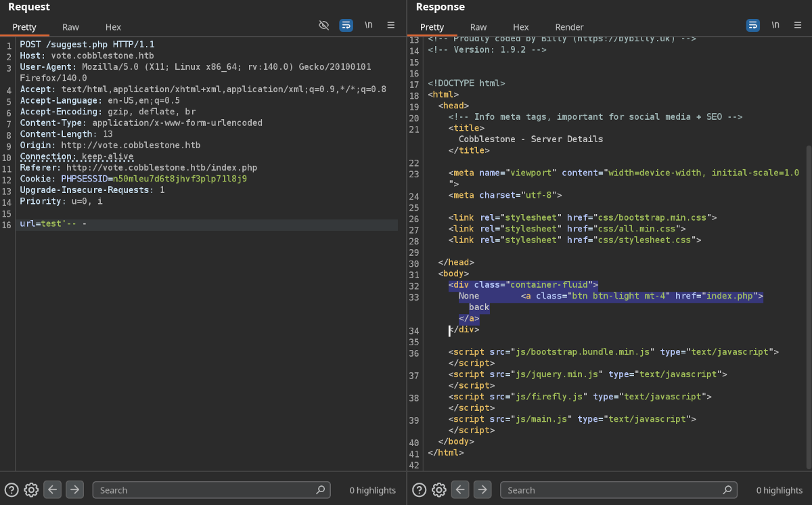This screenshot has height=505, width=812.
Task: Click meta charset="utf-8" line
Action: [505, 196]
